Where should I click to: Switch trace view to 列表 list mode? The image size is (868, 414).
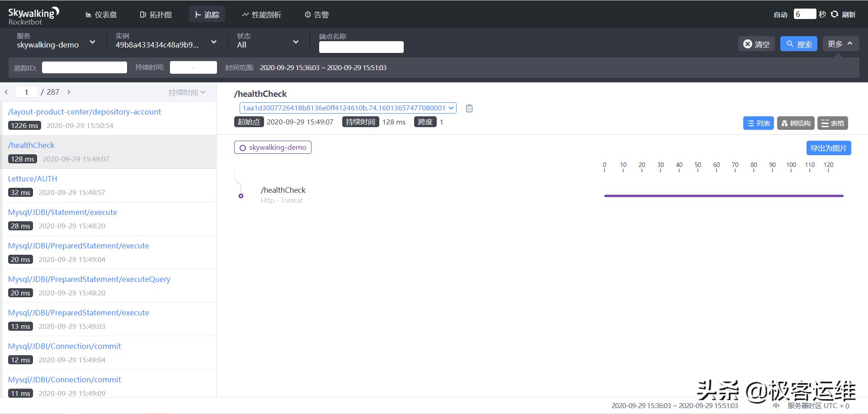click(758, 123)
